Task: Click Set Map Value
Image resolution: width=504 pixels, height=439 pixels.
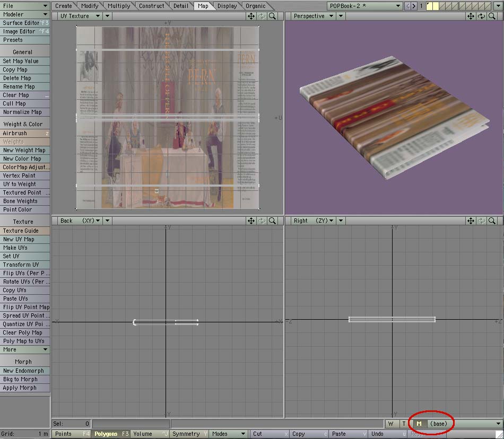Action: 25,61
